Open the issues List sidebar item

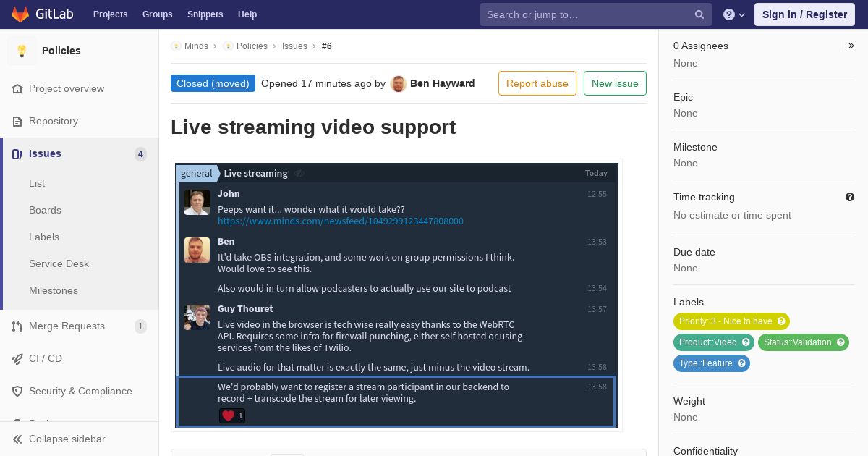point(37,183)
